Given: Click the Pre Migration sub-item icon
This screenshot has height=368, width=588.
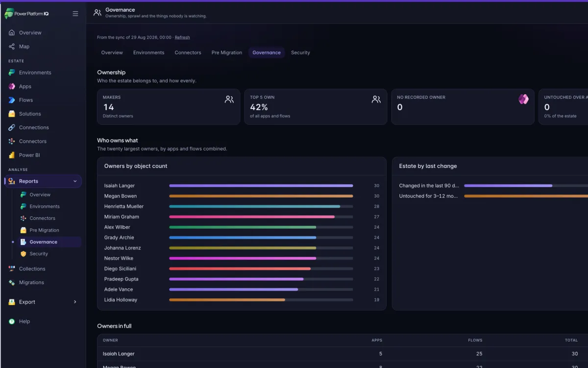Looking at the screenshot, I should point(23,230).
